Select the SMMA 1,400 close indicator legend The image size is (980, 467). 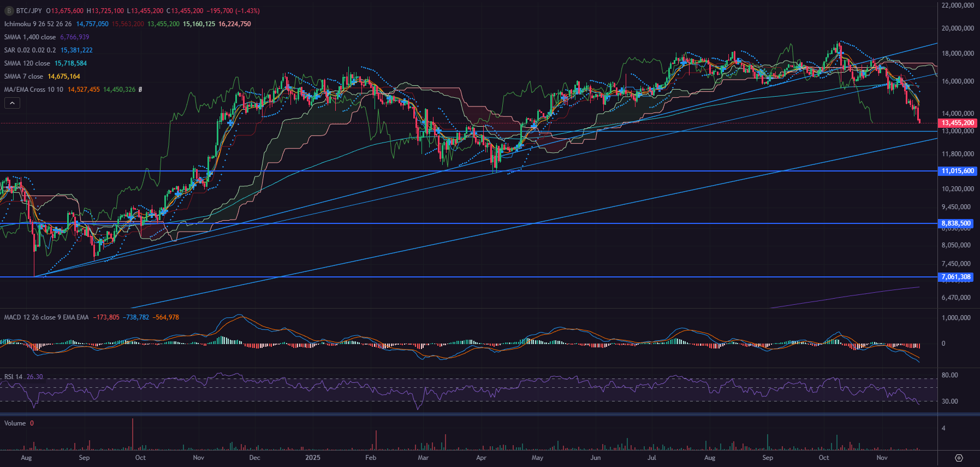click(x=30, y=37)
